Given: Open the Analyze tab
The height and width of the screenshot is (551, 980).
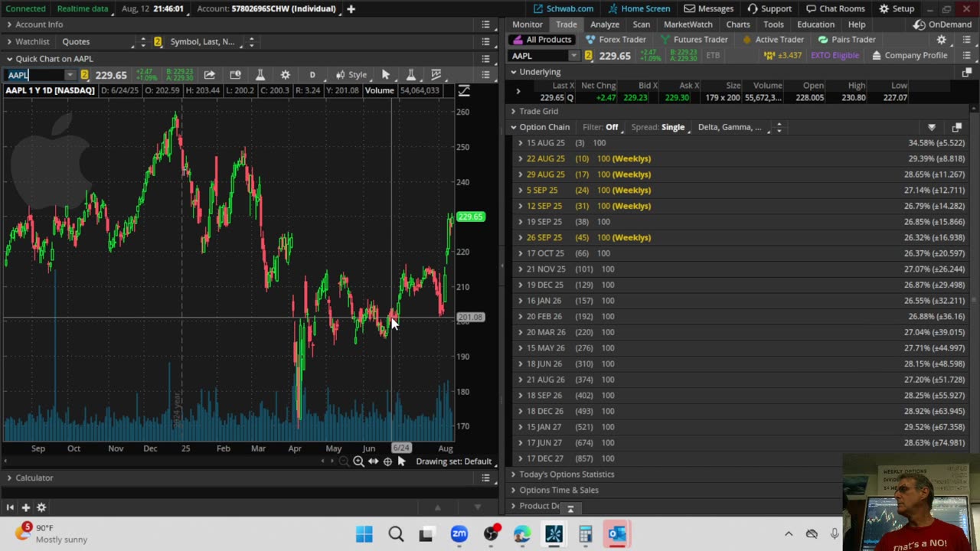Looking at the screenshot, I should (605, 24).
